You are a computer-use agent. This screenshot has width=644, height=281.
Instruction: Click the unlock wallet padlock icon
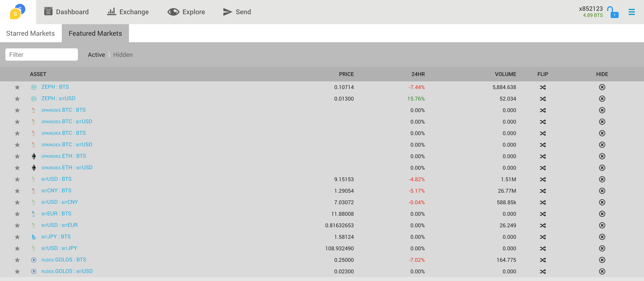pos(613,12)
